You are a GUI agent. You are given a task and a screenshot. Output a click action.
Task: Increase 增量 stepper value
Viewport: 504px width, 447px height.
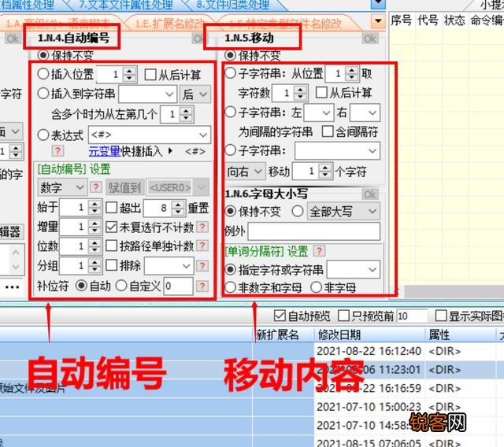tap(94, 223)
